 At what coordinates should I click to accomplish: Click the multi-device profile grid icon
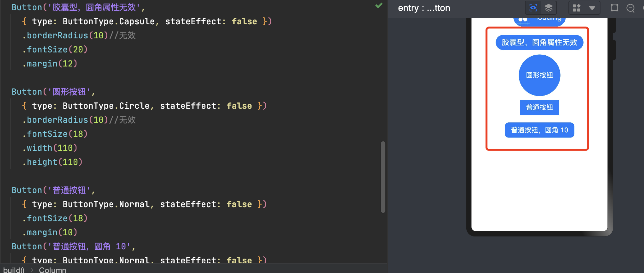576,8
